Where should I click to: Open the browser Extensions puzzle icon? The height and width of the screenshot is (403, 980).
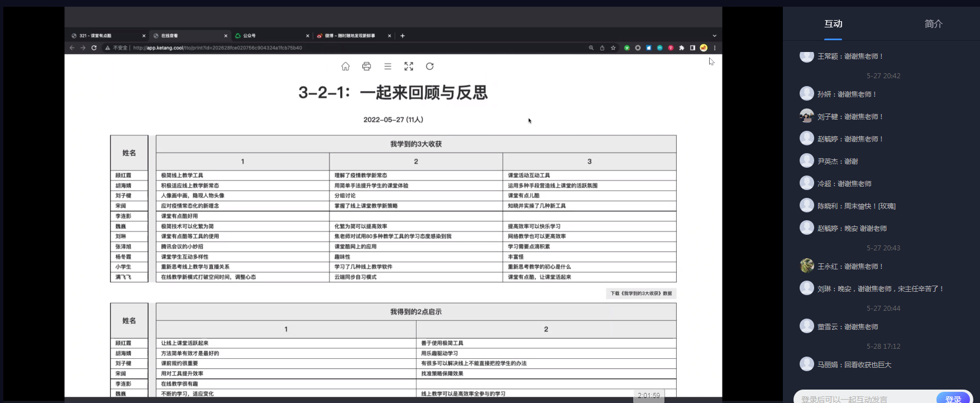[682, 48]
